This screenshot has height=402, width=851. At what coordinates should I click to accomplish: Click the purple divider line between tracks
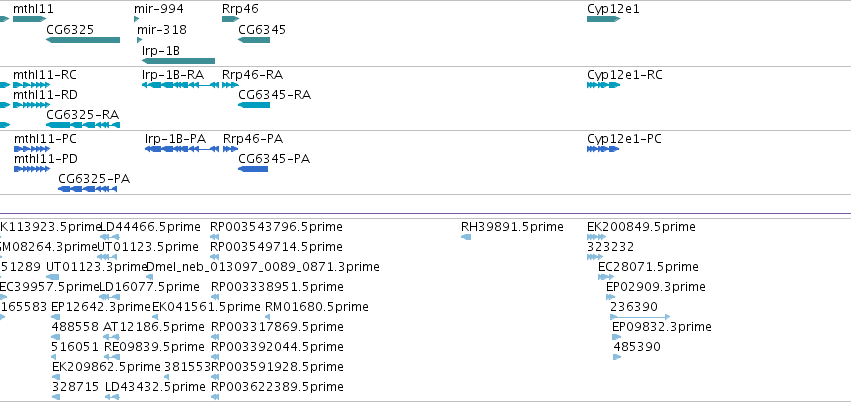click(426, 214)
